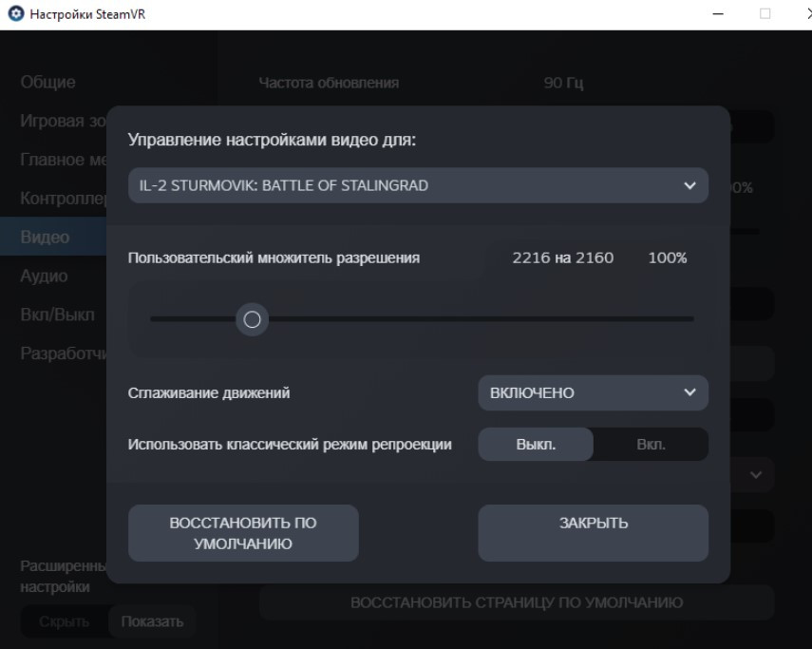Click the resolution multiplier slider handle

pyautogui.click(x=252, y=320)
